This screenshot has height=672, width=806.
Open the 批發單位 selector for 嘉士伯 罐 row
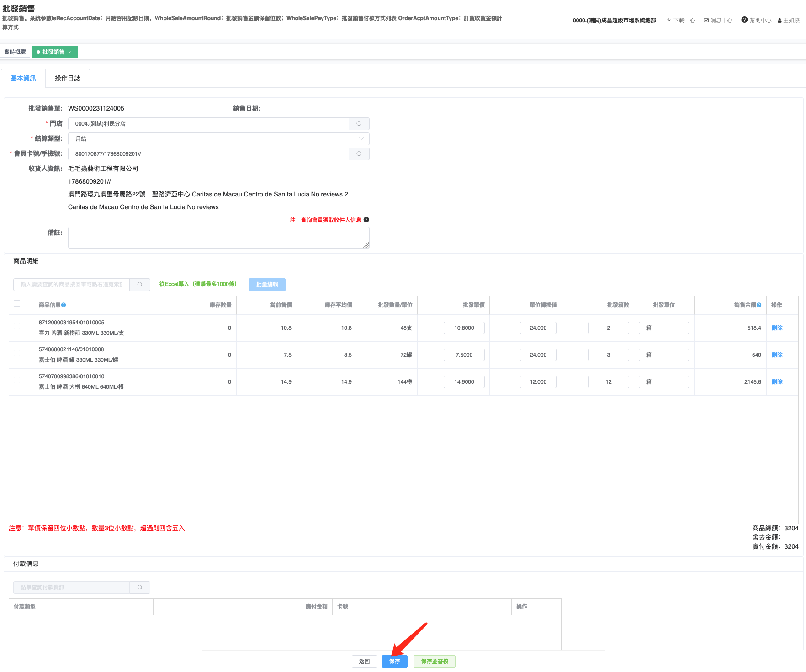click(x=663, y=355)
